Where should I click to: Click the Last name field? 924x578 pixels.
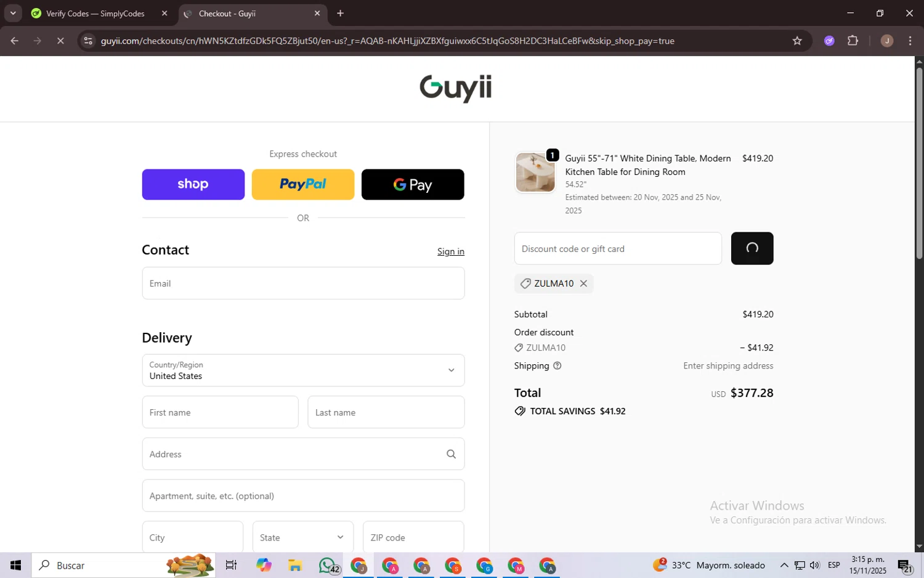[386, 412]
